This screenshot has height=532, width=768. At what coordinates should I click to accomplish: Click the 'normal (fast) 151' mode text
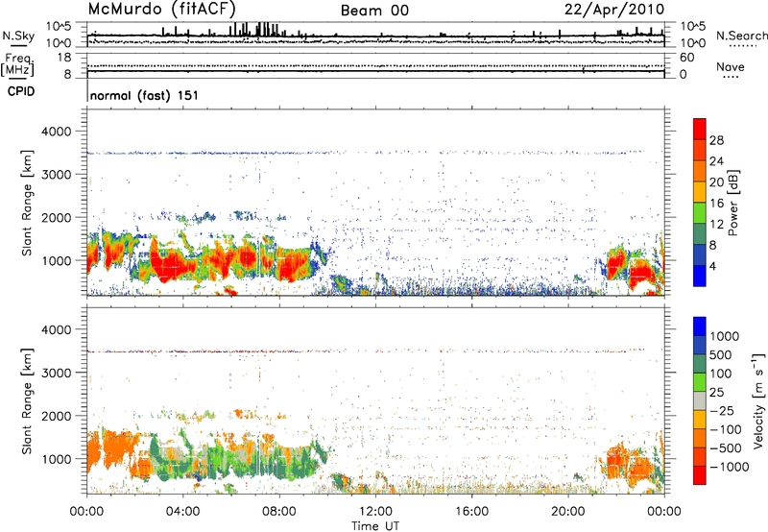tap(145, 95)
